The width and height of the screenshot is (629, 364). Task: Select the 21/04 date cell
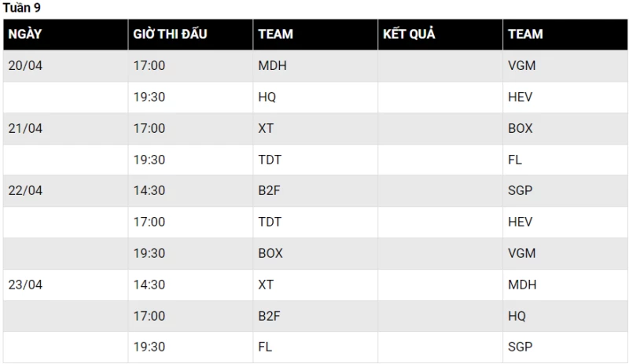tap(25, 129)
